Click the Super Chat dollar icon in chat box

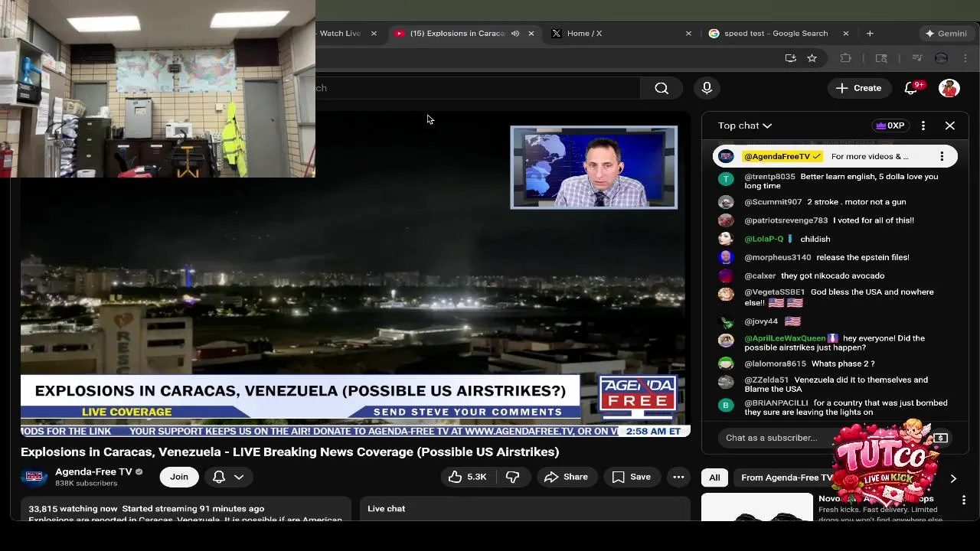[x=941, y=438]
